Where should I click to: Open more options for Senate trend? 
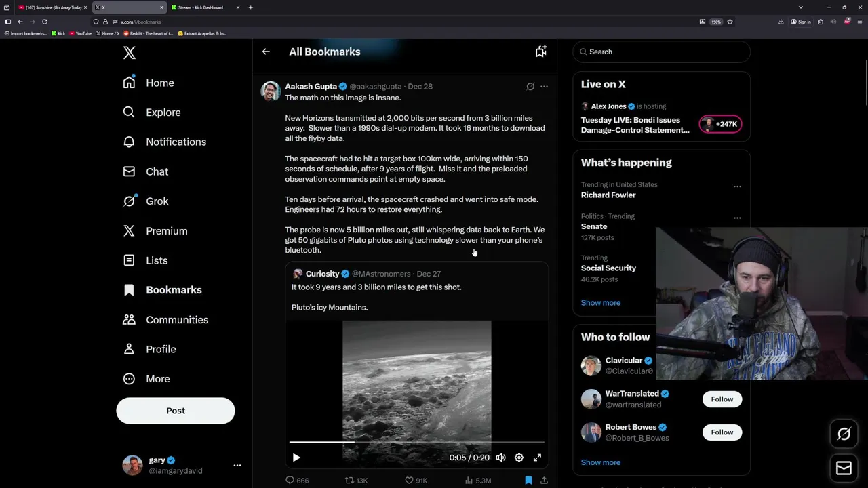click(737, 218)
